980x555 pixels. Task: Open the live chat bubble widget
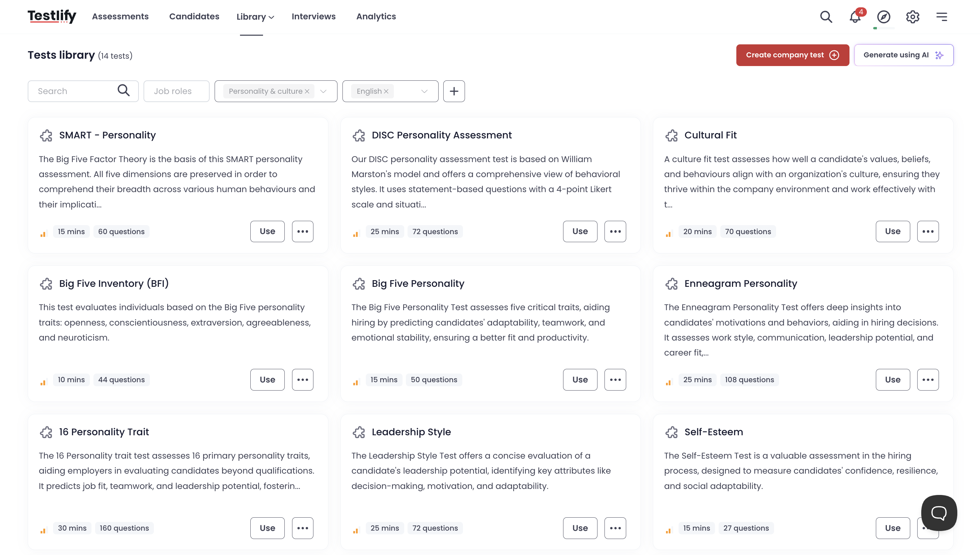click(x=939, y=513)
